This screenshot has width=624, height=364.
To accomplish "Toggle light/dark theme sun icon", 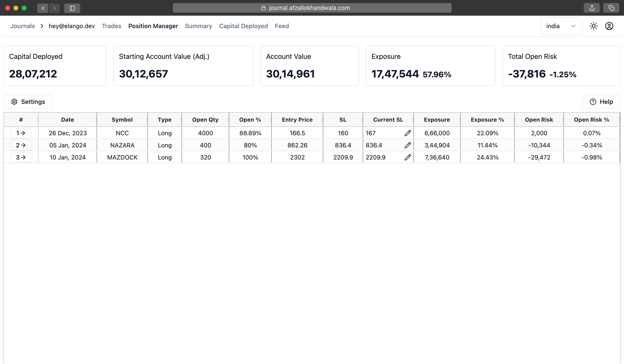I will 593,26.
